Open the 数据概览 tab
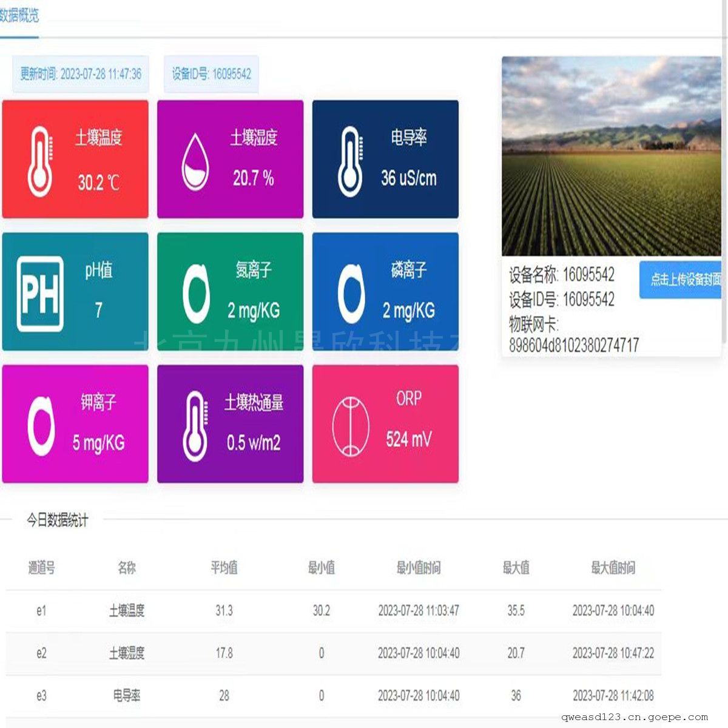The image size is (728, 728). (19, 16)
